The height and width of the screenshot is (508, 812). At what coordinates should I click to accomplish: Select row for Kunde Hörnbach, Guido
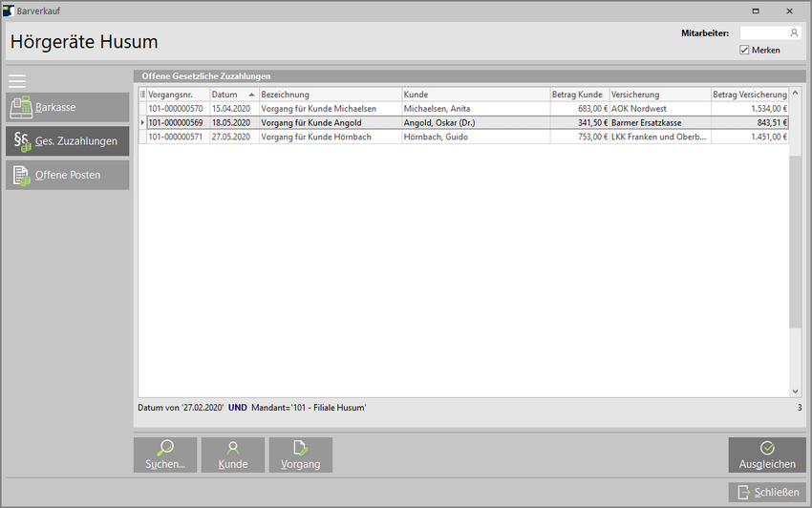click(x=476, y=137)
